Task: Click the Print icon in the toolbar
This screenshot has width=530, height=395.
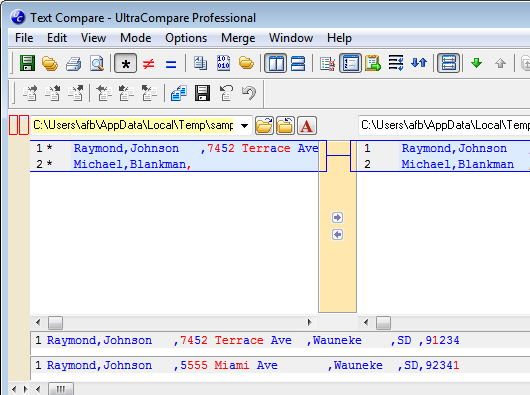Action: click(73, 64)
